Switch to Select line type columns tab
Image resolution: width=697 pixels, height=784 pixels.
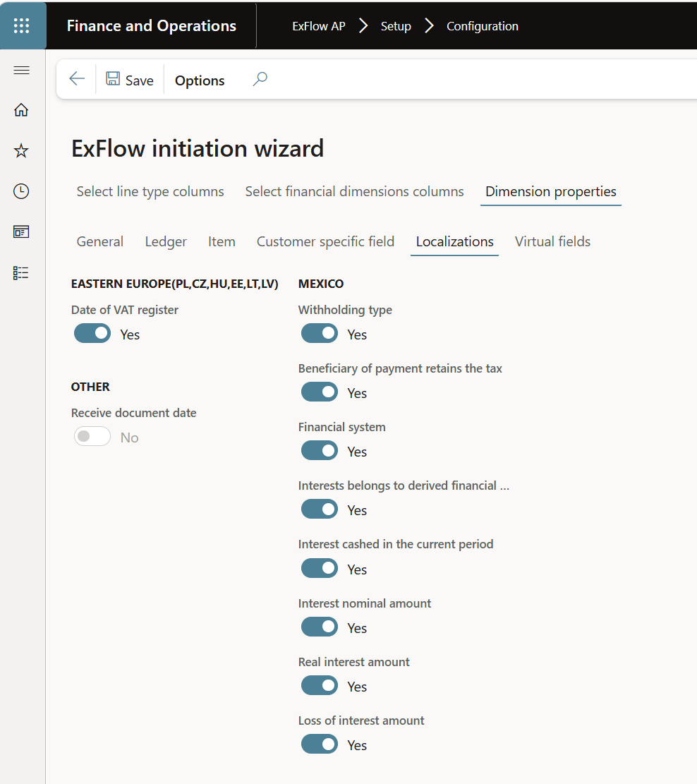coord(150,191)
